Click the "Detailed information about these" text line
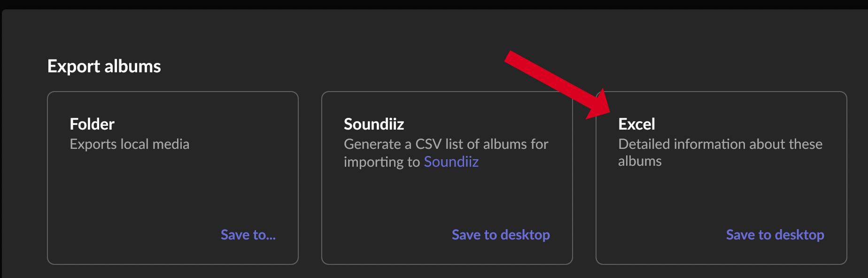The image size is (868, 278). click(720, 144)
